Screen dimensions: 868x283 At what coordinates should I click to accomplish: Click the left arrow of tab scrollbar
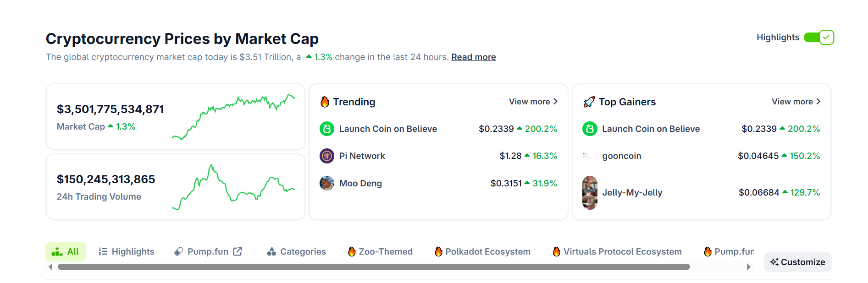(x=50, y=267)
